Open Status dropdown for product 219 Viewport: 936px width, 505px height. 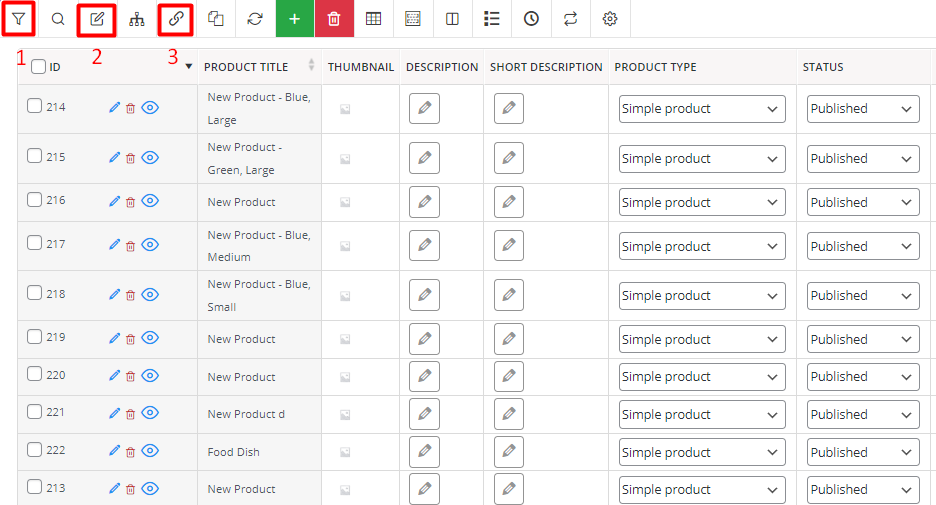point(863,339)
